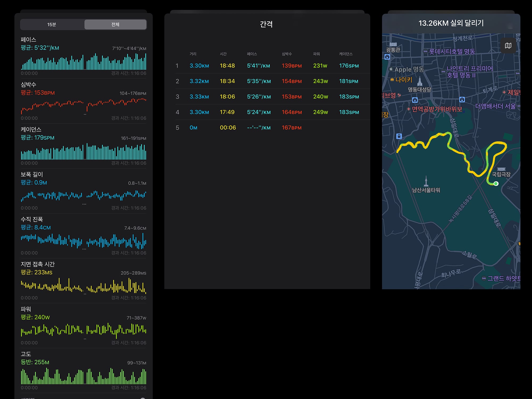The width and height of the screenshot is (532, 399).
Task: Select the average heart rate 평균: 153BPM
Action: point(38,93)
